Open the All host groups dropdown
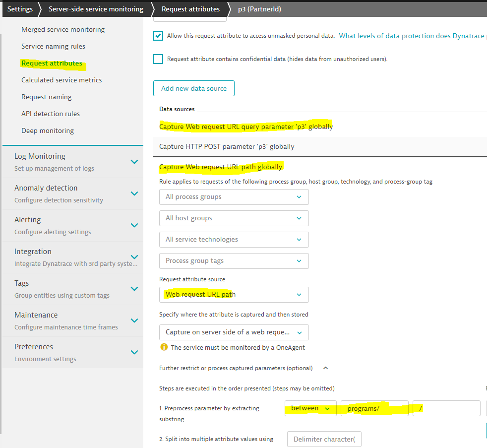 pyautogui.click(x=234, y=218)
